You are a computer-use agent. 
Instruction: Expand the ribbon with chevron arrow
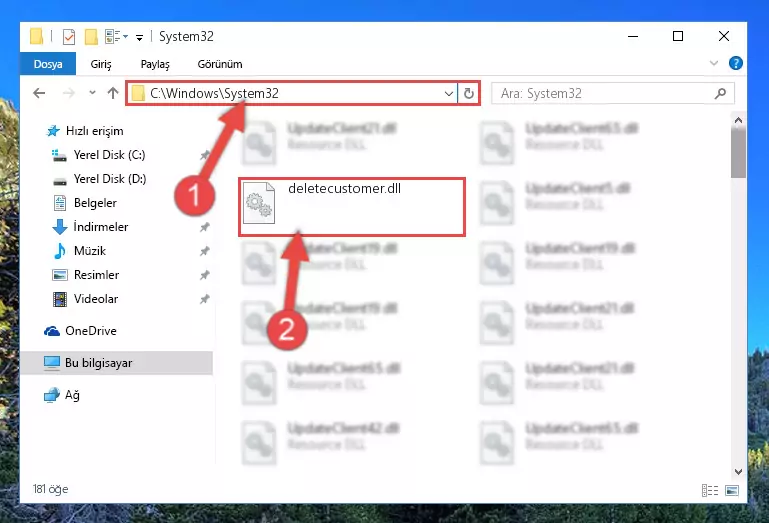714,63
